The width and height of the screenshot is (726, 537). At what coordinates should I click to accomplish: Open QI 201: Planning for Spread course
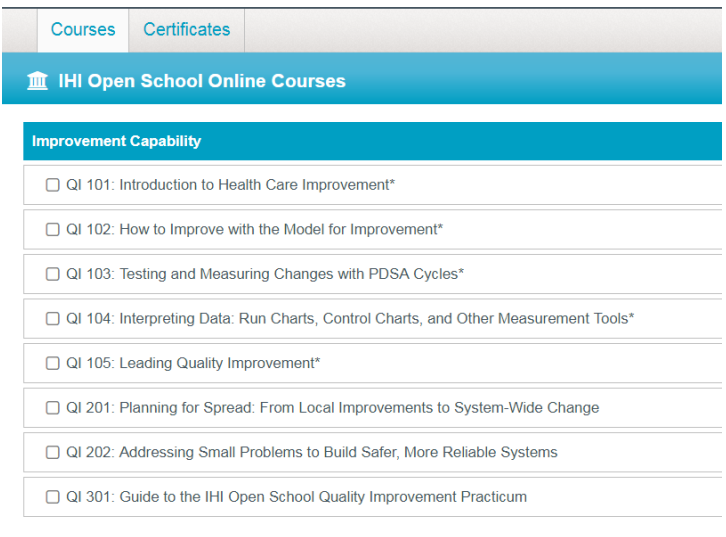(x=332, y=407)
